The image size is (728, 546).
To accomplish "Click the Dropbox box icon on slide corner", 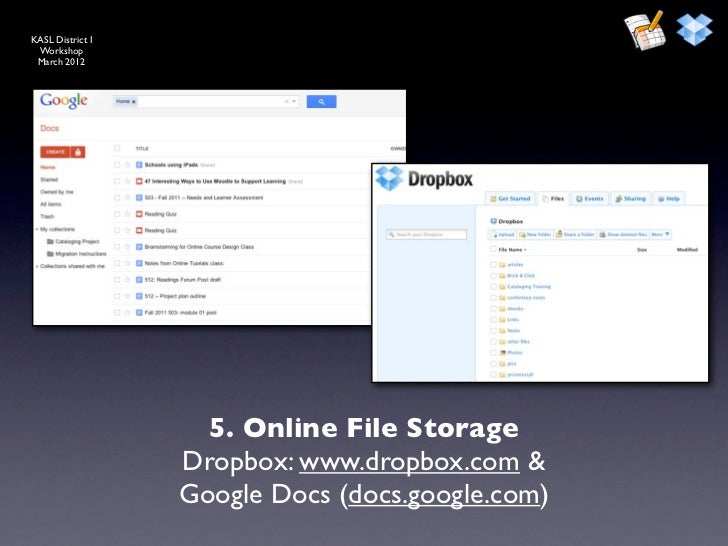I will pyautogui.click(x=694, y=29).
